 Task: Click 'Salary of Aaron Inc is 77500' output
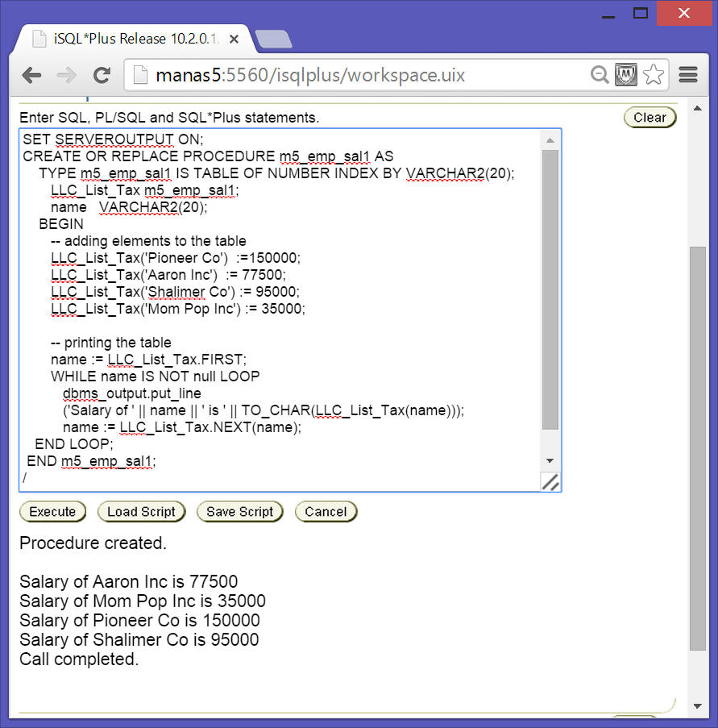coord(129,582)
